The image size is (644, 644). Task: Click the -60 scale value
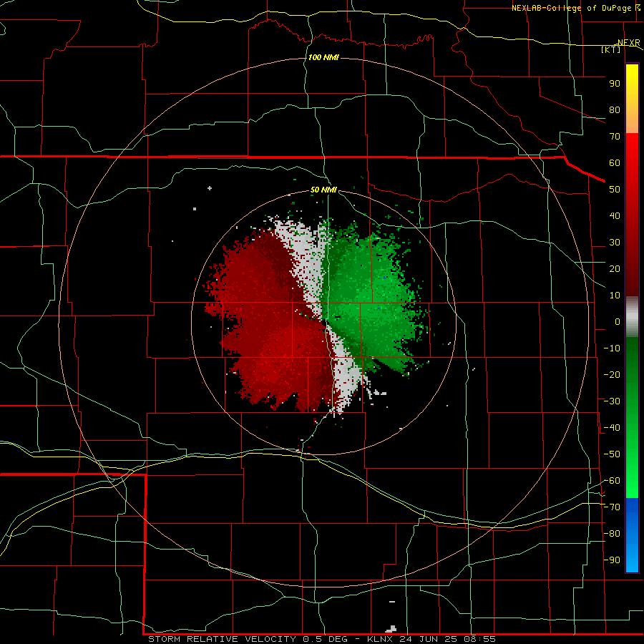click(612, 481)
